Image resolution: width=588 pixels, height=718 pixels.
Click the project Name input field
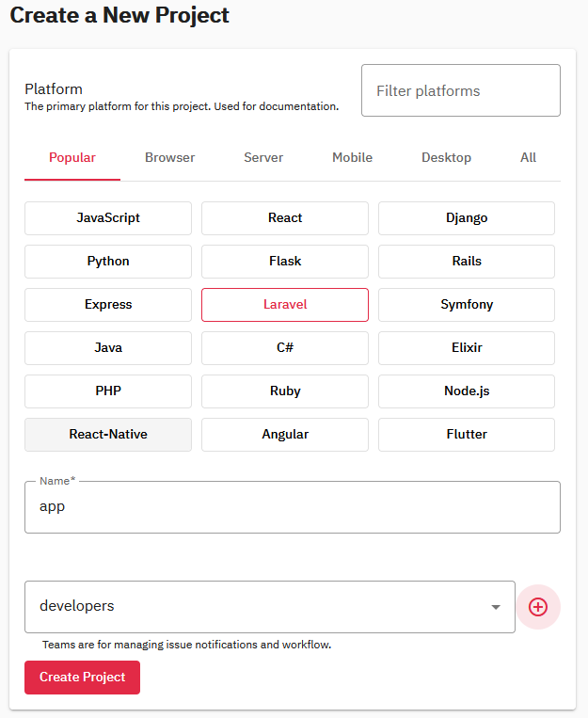coord(293,507)
